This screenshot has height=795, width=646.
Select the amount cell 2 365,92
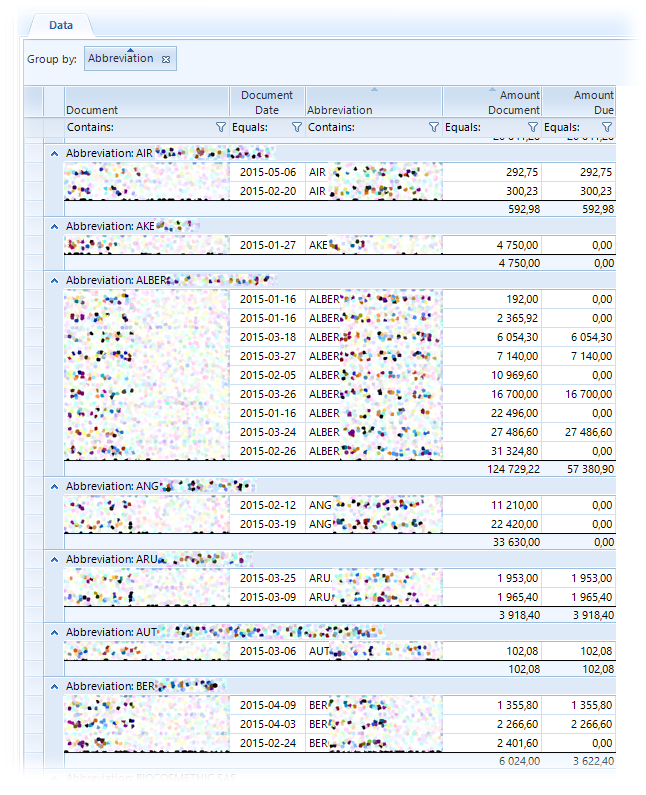[492, 318]
